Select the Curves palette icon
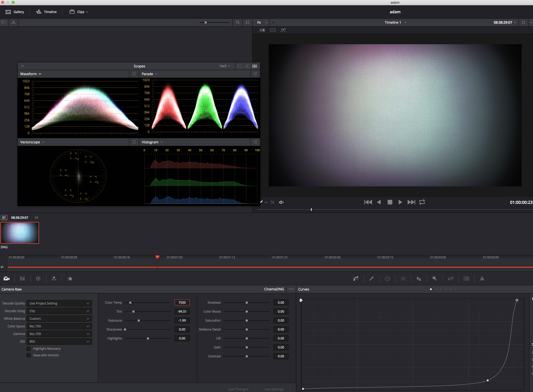Viewport: 533px width, 392px height. [356, 279]
